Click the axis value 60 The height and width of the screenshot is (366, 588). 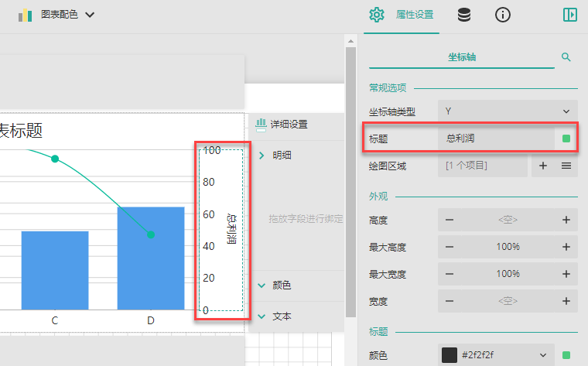(x=209, y=214)
